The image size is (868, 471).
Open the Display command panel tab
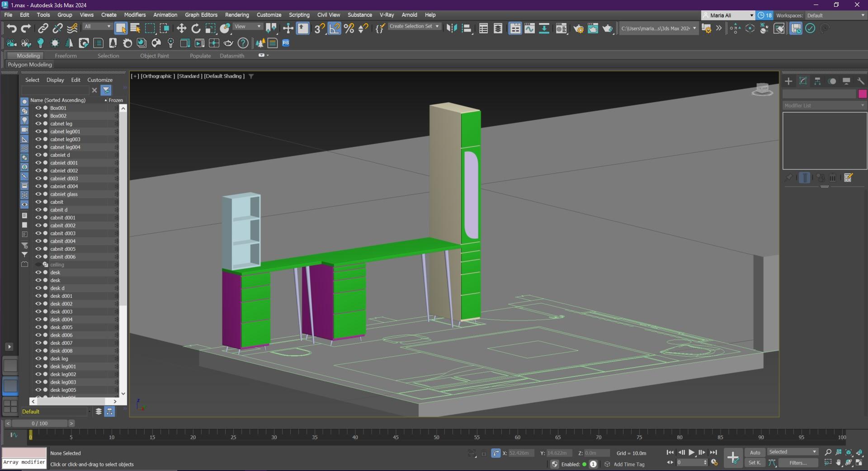coord(846,81)
